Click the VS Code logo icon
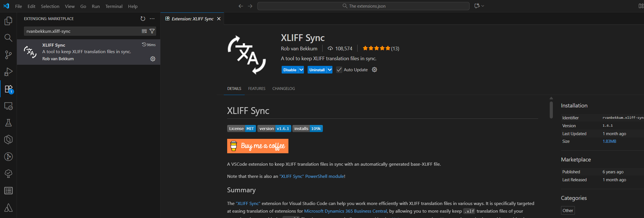 point(6,6)
